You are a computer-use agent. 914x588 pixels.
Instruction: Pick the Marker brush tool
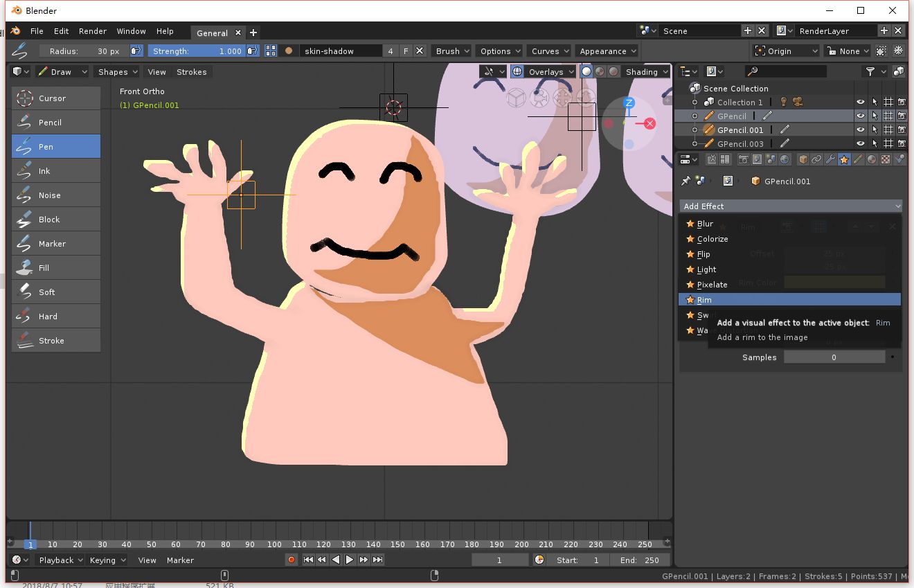click(55, 244)
